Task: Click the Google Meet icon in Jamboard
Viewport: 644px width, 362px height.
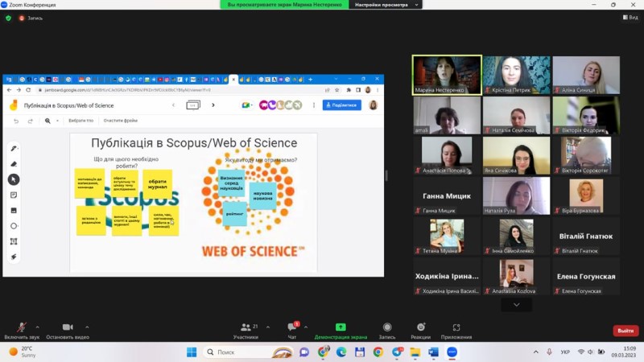Action: tap(246, 105)
